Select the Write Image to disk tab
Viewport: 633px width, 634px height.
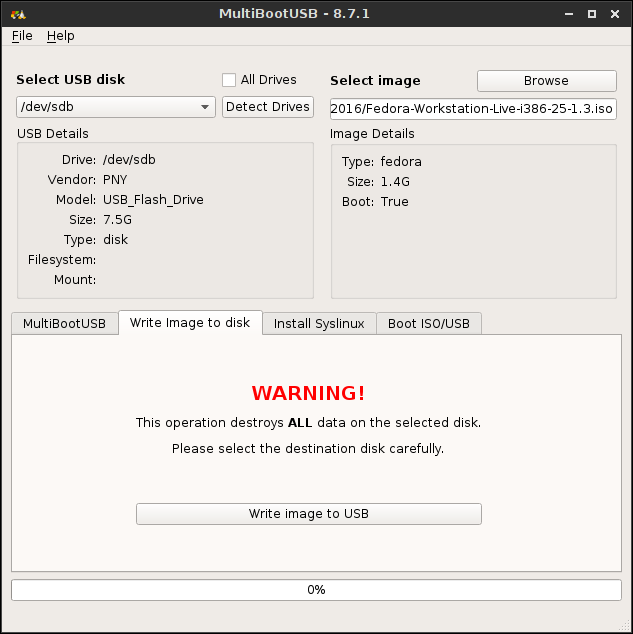pos(190,323)
